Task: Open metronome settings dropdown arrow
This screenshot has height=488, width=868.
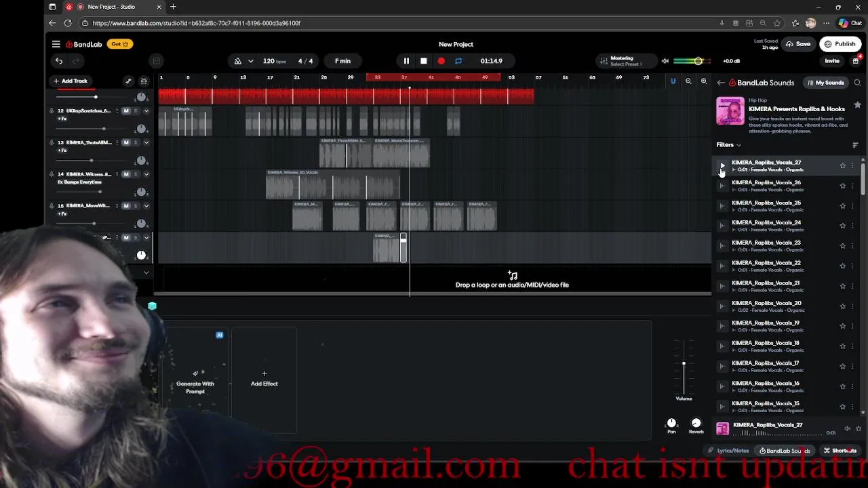Action: 250,61
